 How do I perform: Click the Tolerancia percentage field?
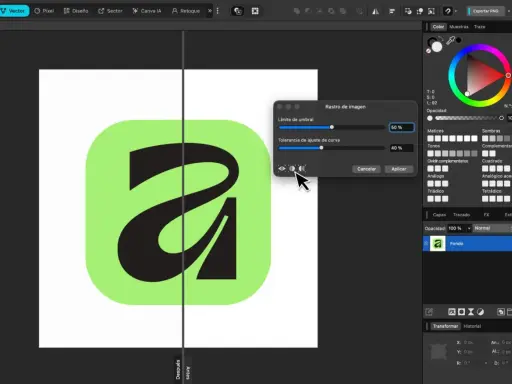(x=402, y=148)
